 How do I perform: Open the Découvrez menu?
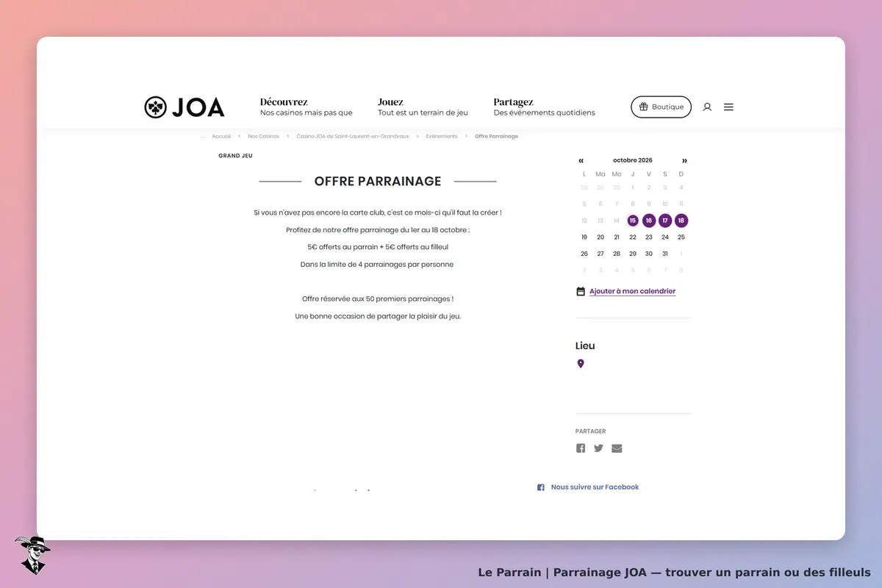[306, 107]
